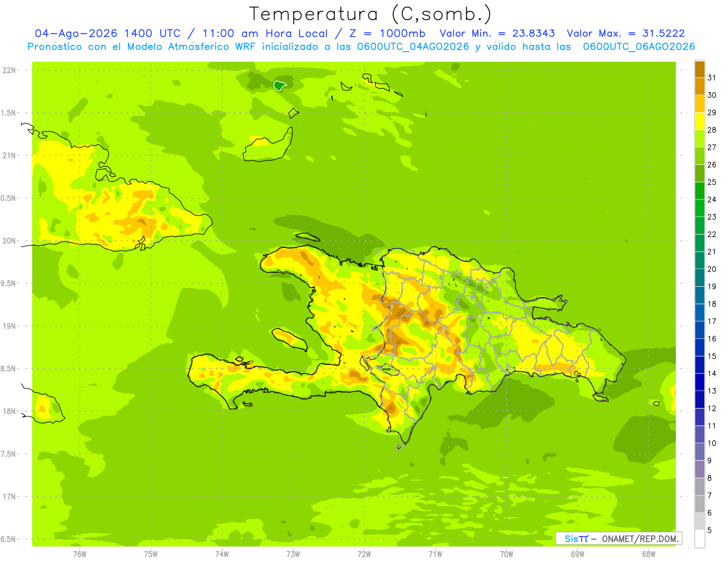The height and width of the screenshot is (562, 728).
Task: Select the "0600UTC_04AGO2026" initialization time
Action: (x=413, y=46)
